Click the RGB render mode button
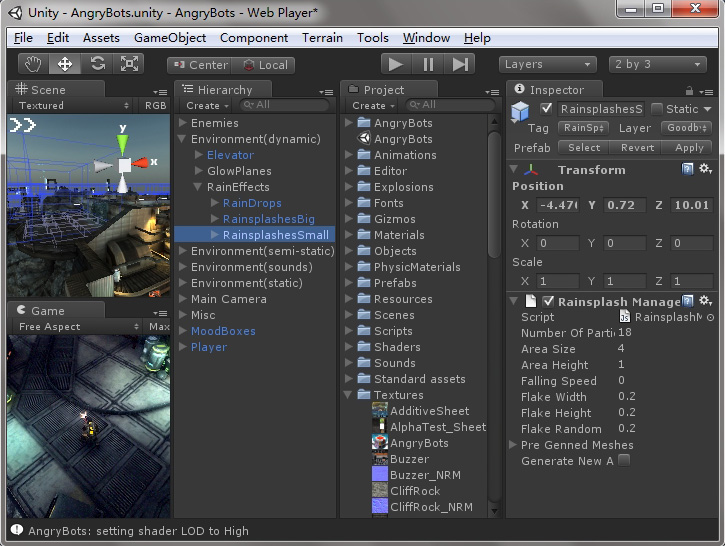725x546 pixels. pos(155,105)
